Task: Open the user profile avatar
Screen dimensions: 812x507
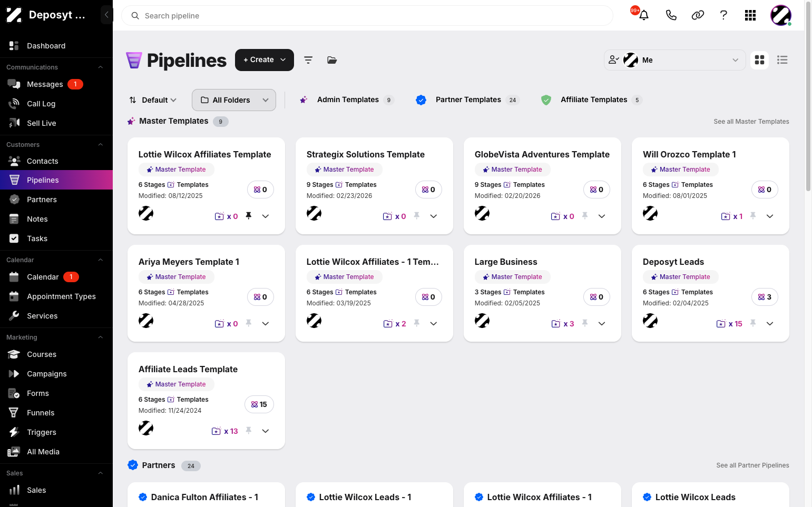Action: pos(780,15)
